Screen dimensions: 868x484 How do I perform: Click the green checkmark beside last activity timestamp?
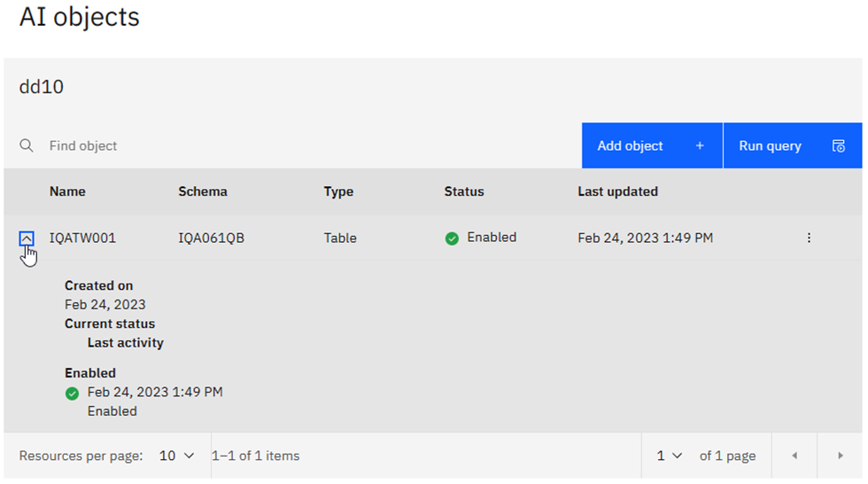coord(73,393)
